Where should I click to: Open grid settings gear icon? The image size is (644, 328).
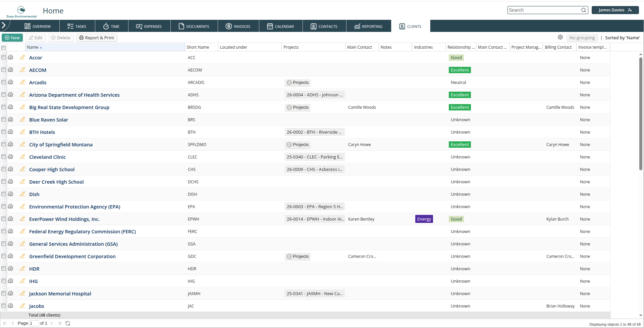pos(560,37)
